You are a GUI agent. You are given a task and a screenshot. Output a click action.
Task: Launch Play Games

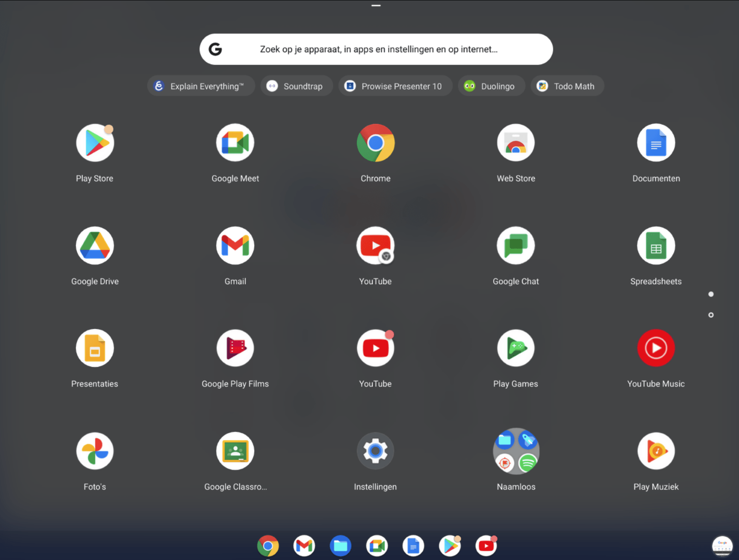click(x=516, y=348)
